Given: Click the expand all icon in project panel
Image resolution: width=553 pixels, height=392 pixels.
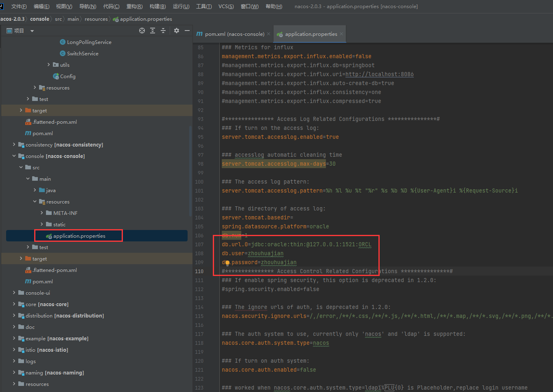Looking at the screenshot, I should tap(153, 31).
